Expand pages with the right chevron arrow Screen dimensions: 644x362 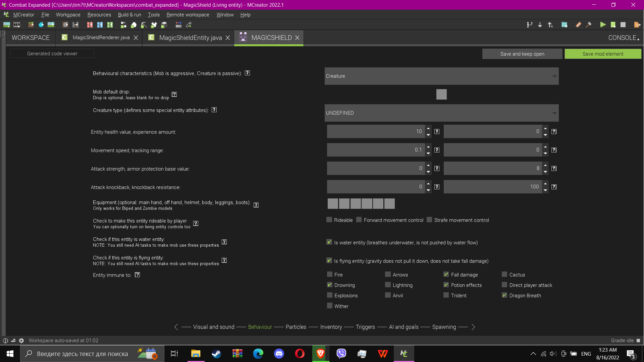pos(473,327)
